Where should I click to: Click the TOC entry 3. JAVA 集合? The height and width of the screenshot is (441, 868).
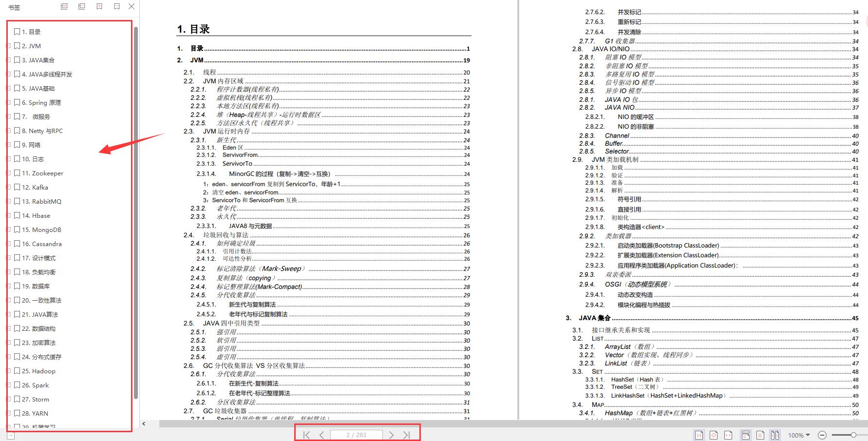(712, 318)
